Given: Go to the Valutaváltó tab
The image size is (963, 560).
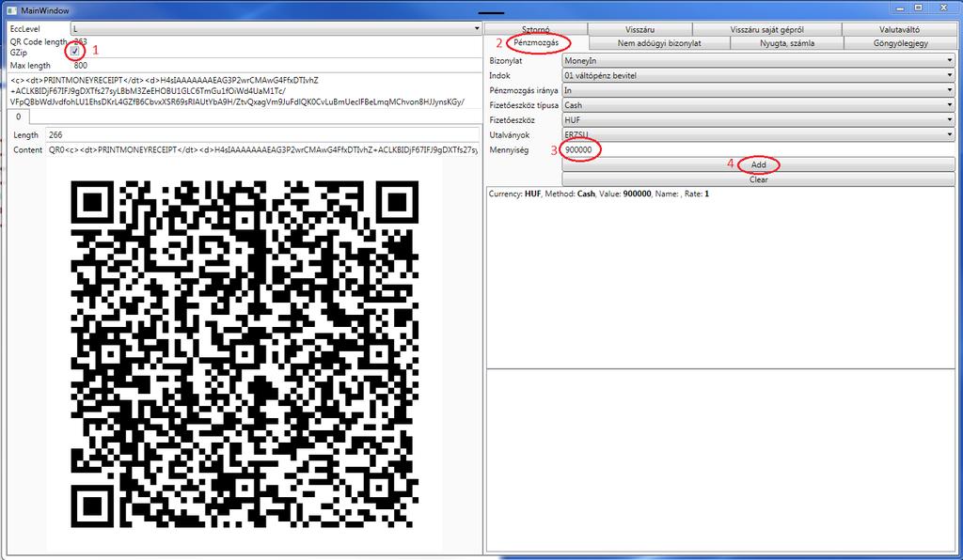Looking at the screenshot, I should 899,29.
